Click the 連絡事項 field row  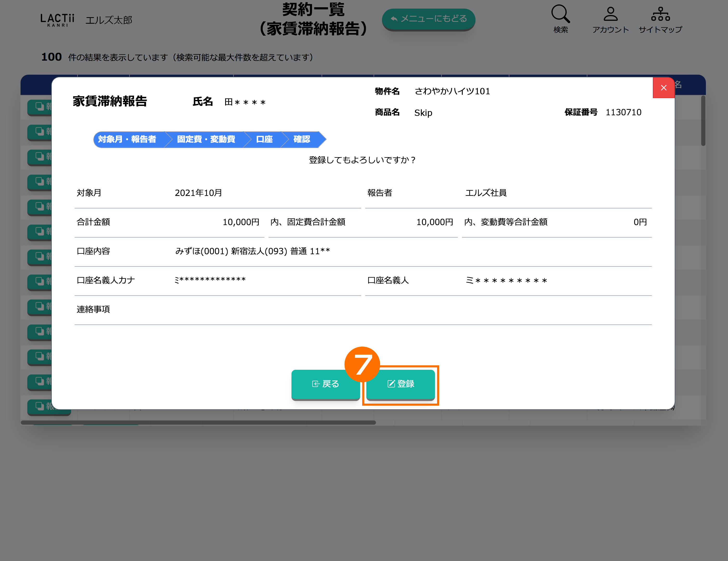click(363, 310)
